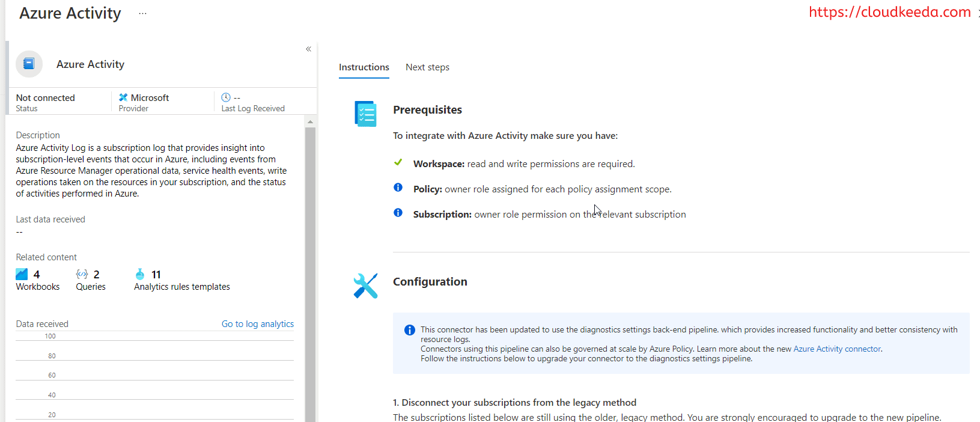Open the Go to log analytics link
Screen dimensions: 980x422
coord(258,324)
